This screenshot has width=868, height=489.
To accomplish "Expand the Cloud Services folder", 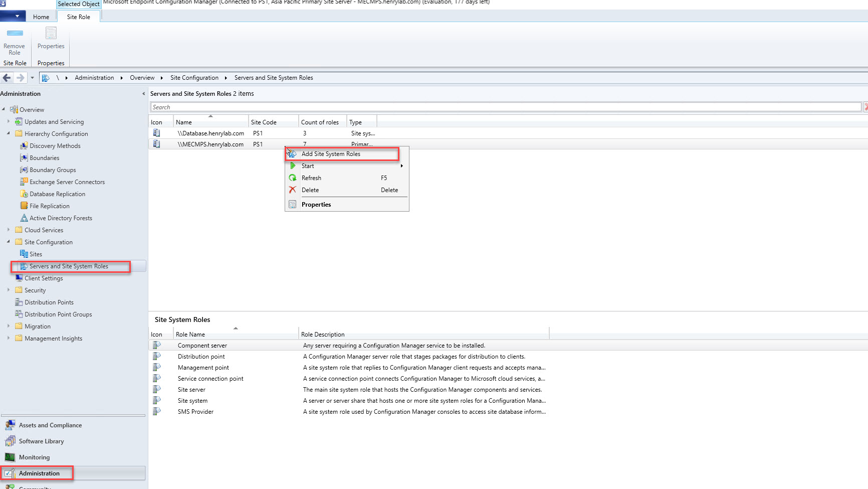I will 9,230.
